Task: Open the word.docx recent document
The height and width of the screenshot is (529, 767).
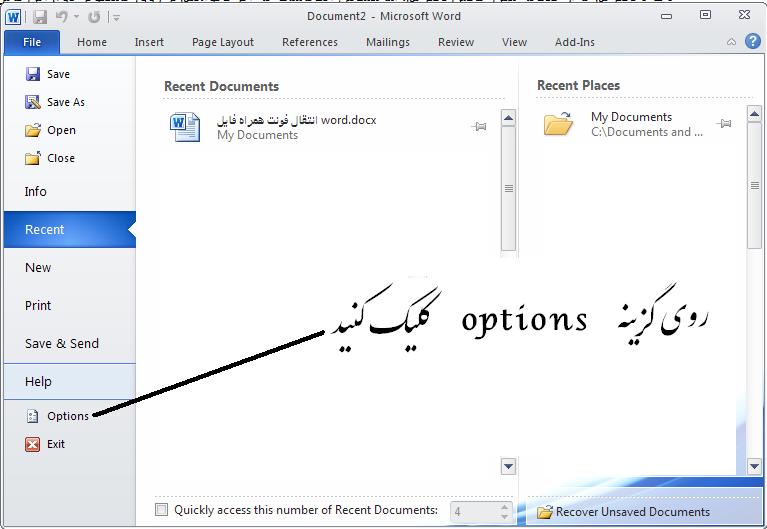Action: pyautogui.click(x=296, y=121)
